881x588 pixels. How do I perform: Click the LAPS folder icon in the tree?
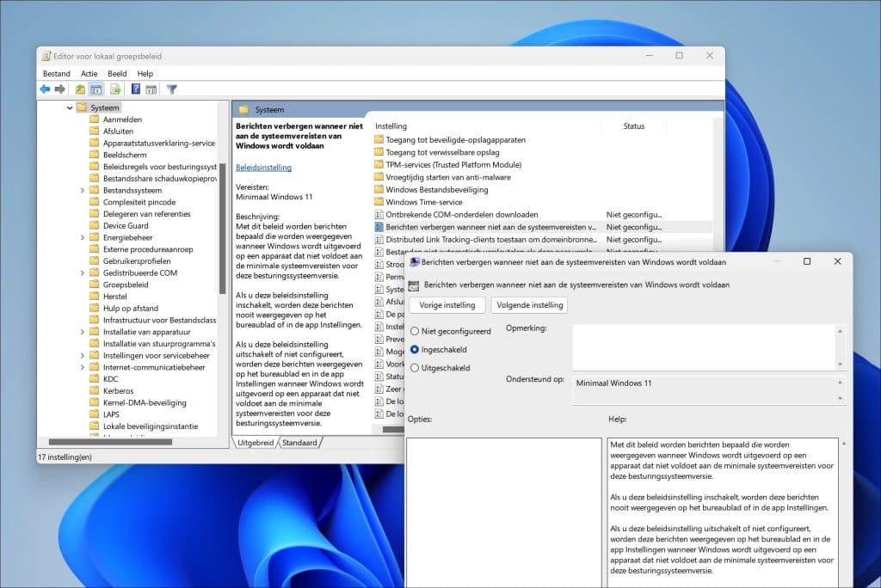coord(95,413)
